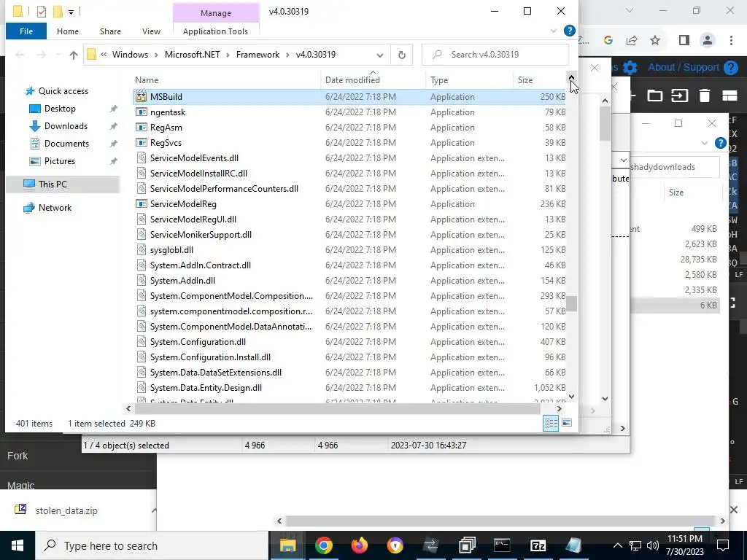Select the Application Tools tab
The height and width of the screenshot is (560, 747).
coord(215,31)
